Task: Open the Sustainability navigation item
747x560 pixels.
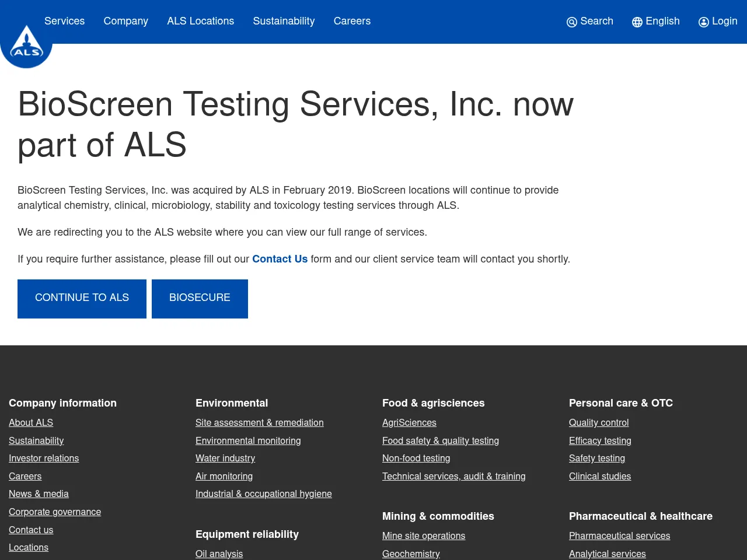Action: click(284, 22)
